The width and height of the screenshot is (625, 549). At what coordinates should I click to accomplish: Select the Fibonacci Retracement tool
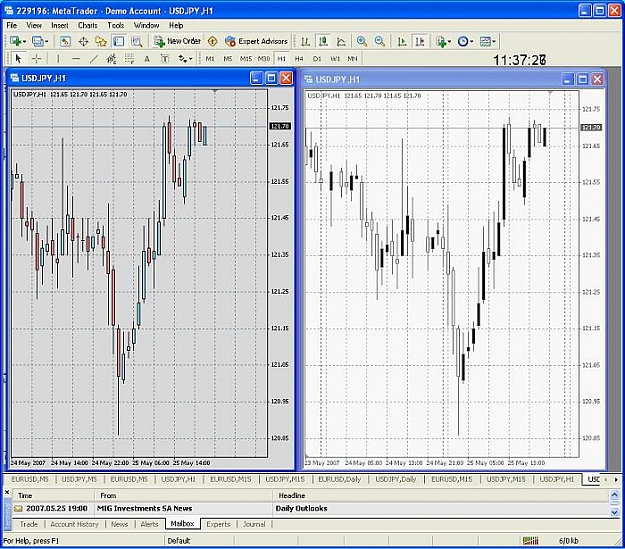[x=129, y=59]
